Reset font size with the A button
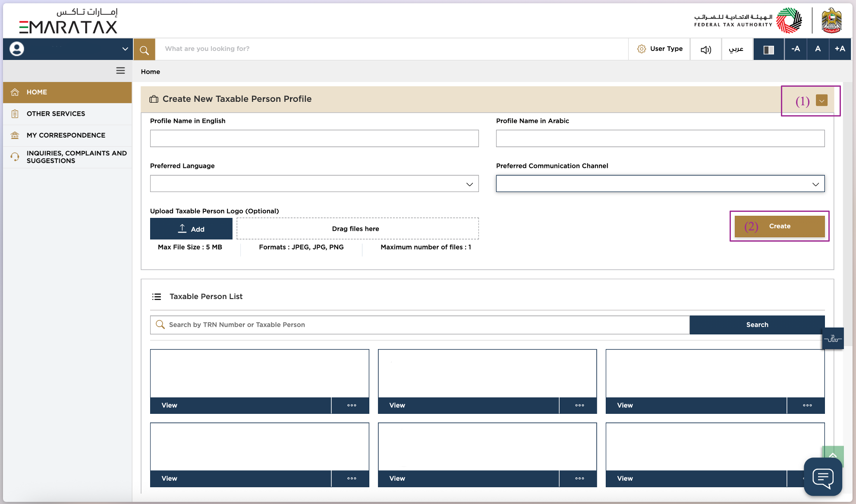This screenshot has height=504, width=856. [818, 49]
